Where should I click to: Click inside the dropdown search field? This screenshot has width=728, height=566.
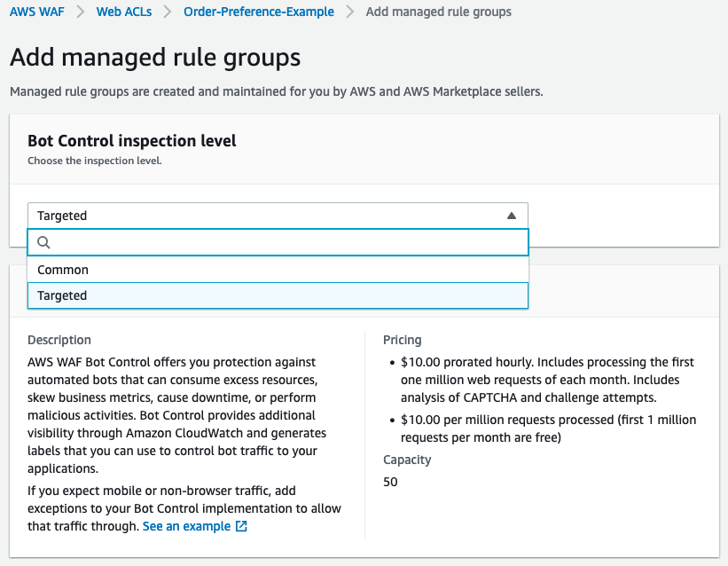tap(266, 241)
